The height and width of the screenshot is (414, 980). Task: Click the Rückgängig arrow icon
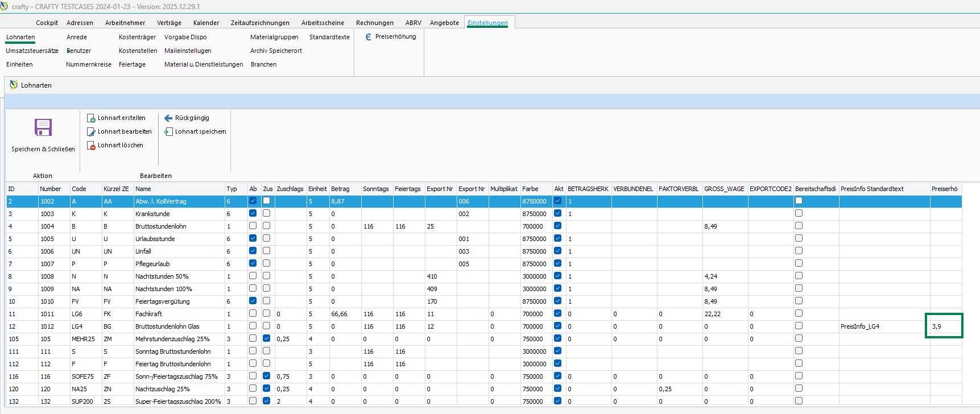[168, 118]
